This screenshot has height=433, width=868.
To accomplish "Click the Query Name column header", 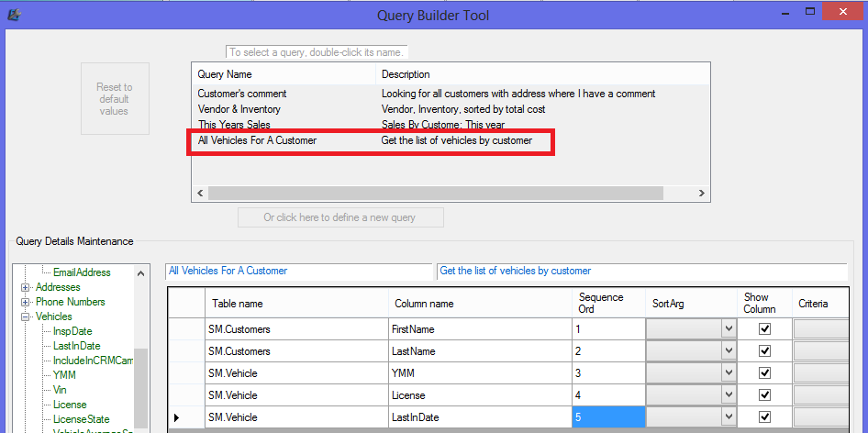I will pyautogui.click(x=284, y=74).
